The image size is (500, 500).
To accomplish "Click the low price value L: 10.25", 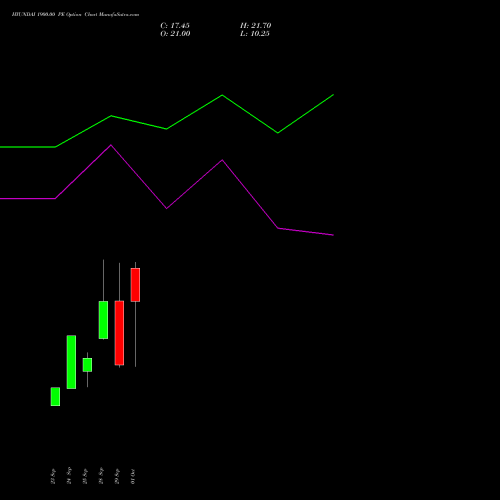I will point(255,34).
